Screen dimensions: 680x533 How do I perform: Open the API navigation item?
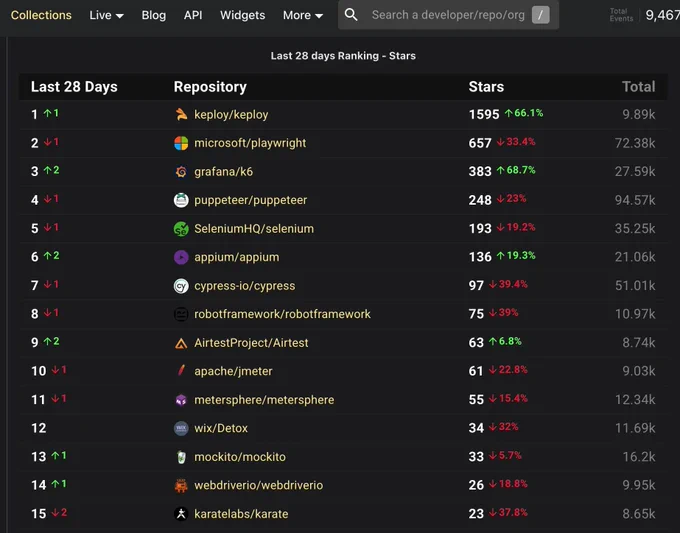tap(193, 15)
